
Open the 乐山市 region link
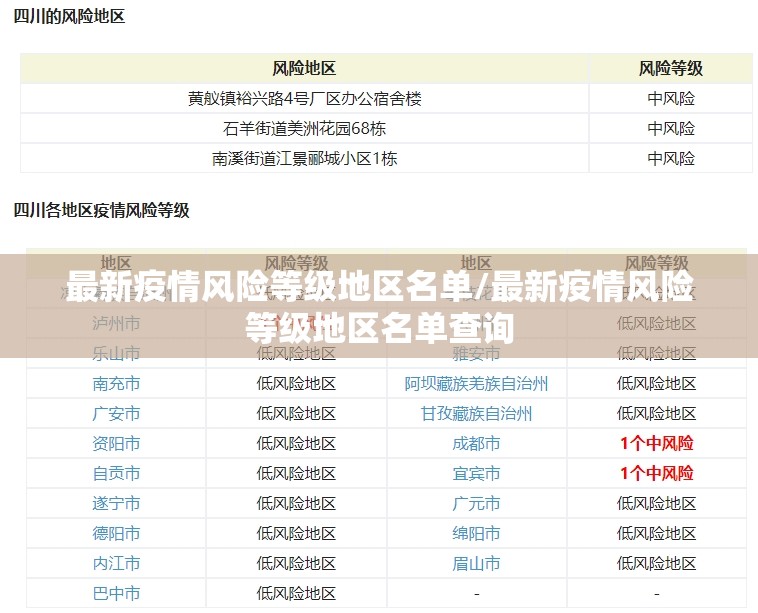coord(116,353)
